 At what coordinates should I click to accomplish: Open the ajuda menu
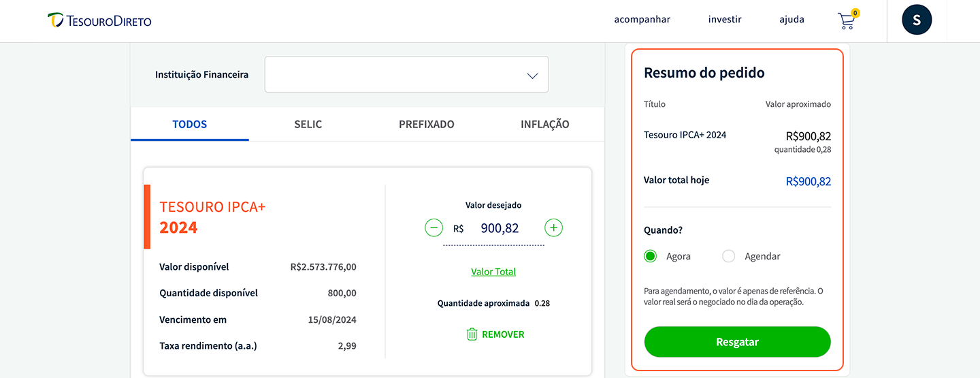pyautogui.click(x=792, y=20)
